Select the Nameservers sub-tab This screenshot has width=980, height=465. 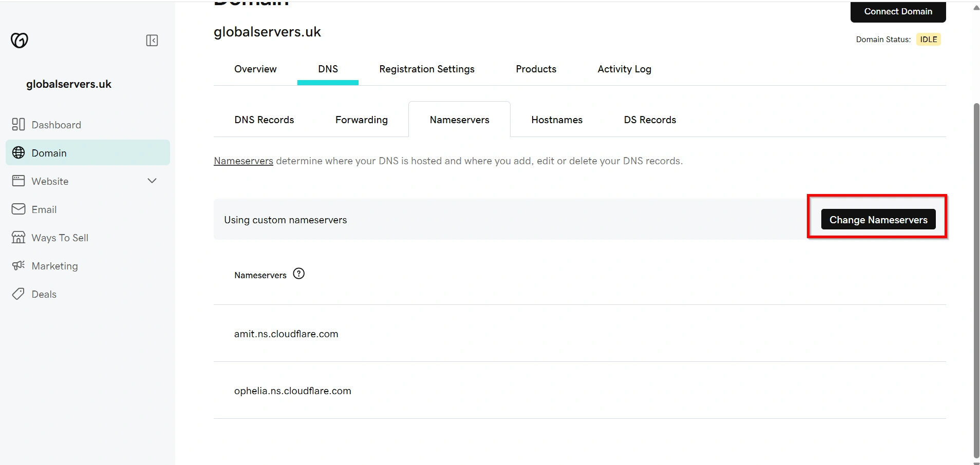(460, 120)
